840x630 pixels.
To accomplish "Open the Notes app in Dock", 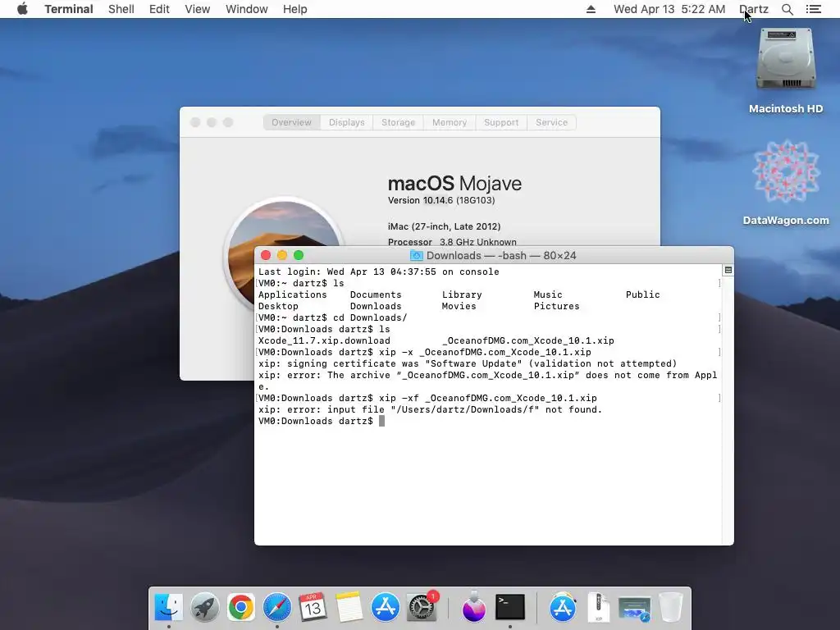I will coord(349,607).
